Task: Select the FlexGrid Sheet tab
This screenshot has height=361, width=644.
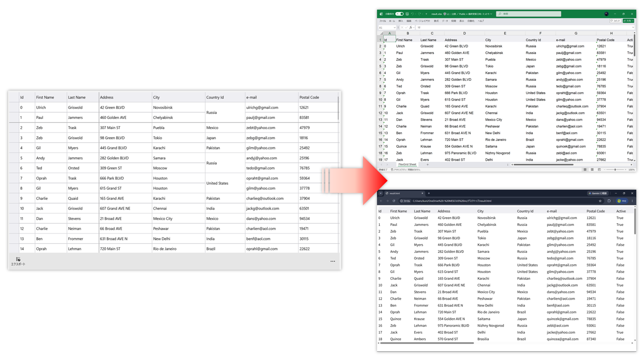Action: coord(407,165)
